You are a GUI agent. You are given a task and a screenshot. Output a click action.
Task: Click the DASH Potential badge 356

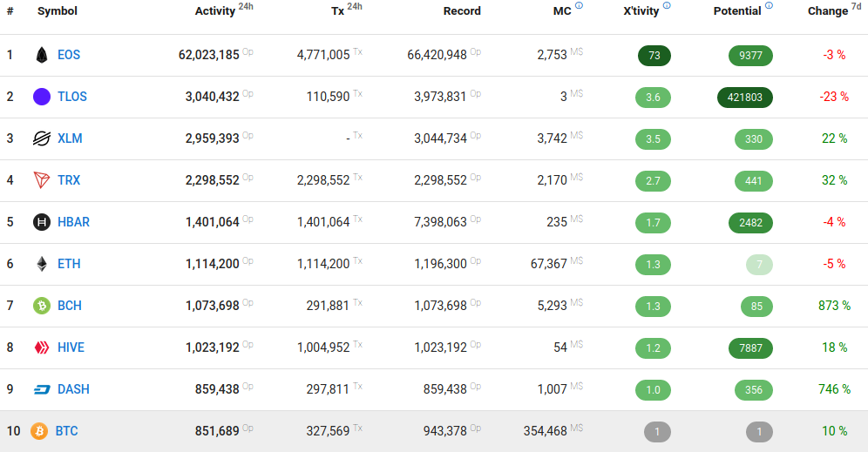click(x=754, y=390)
